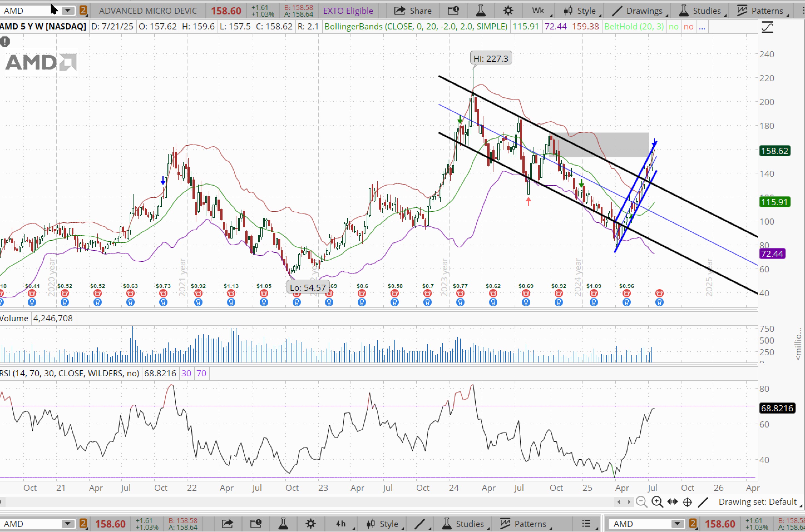Screen dimensions: 805x532
Task: Click the Volume 4,246,708 value
Action: pos(53,318)
